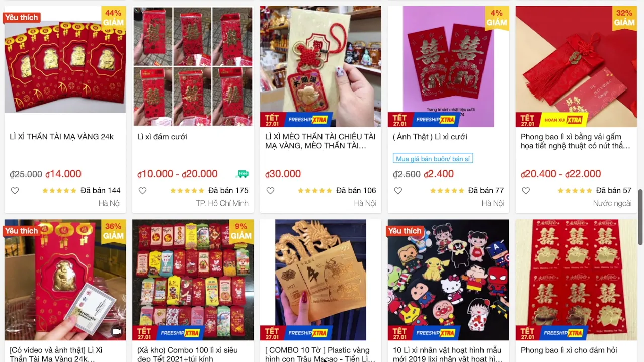644x362 pixels.
Task: Like the Lì xì Thần Tài Mạ Vàng 24k product
Action: [15, 191]
